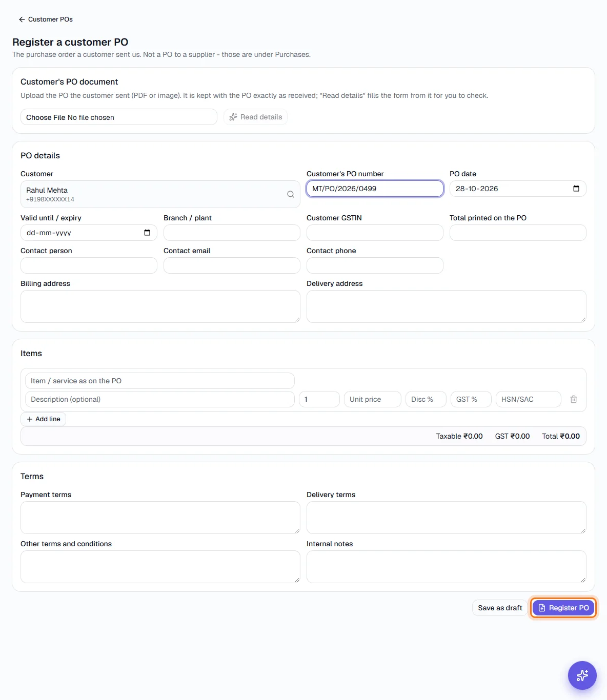The height and width of the screenshot is (700, 607).
Task: Register the PO
Action: 563,608
